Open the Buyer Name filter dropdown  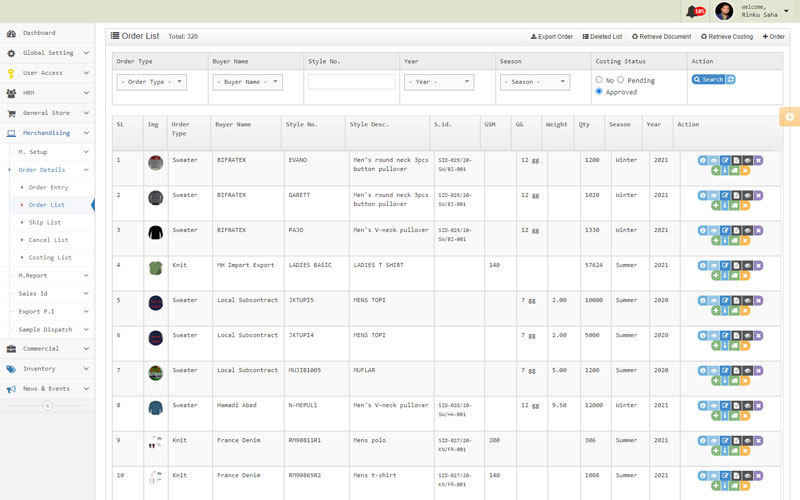click(x=247, y=82)
